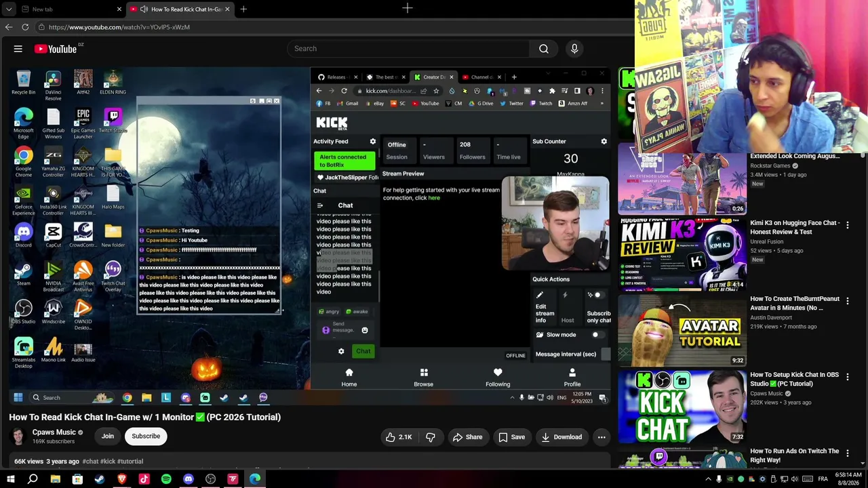Close the How To Read Kick Chat tab
Image resolution: width=868 pixels, height=488 pixels.
227,9
